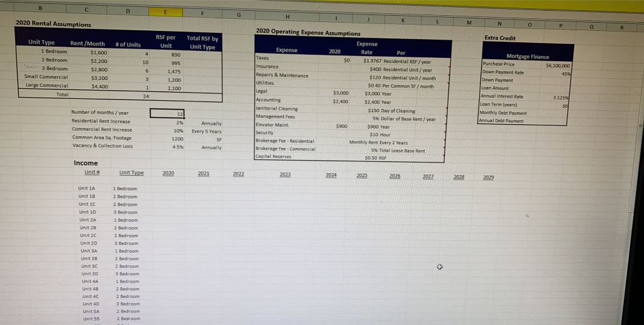Screen dimensions: 644x325
Task: Click the 'Brokerage Fee - Commercial' expense cell
Action: click(x=286, y=149)
